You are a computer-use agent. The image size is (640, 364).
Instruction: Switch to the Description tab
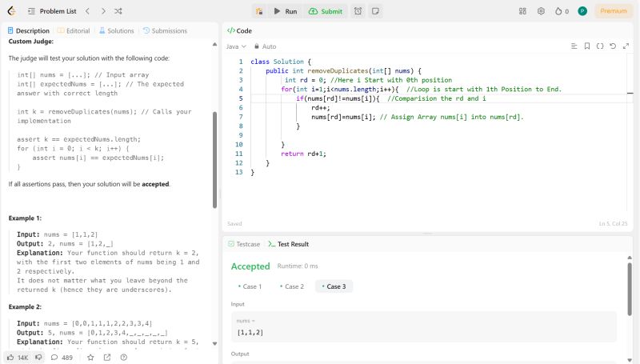(x=29, y=30)
